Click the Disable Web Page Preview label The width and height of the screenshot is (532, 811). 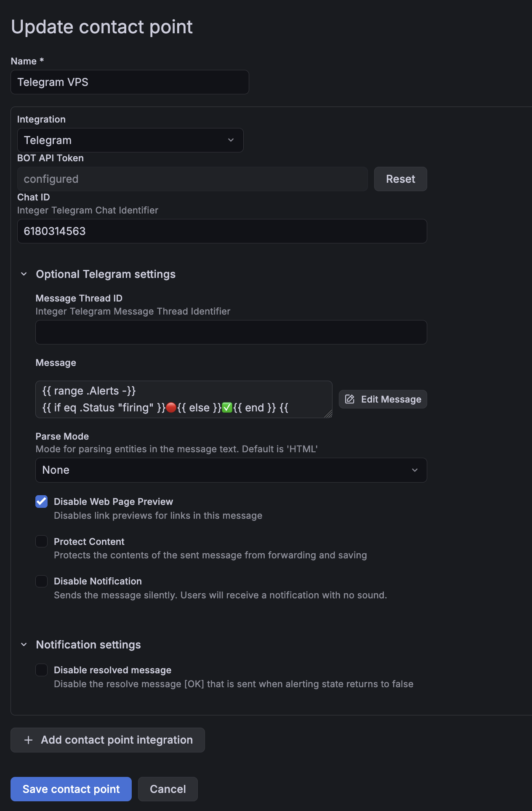coord(113,502)
